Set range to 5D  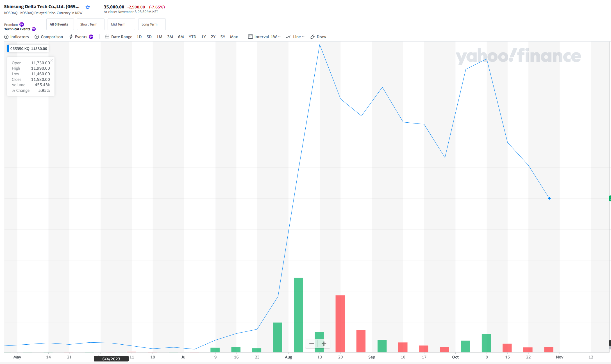pos(149,37)
